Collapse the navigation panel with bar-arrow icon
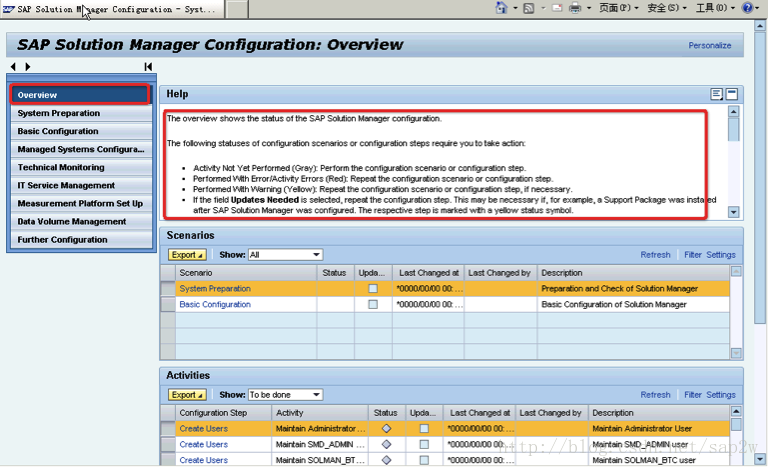 [x=148, y=67]
